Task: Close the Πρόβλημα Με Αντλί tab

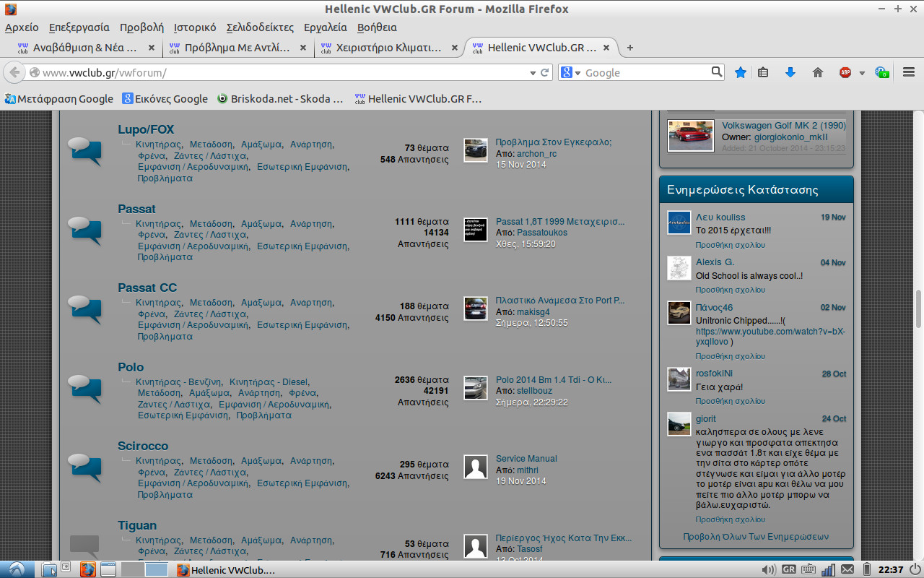Action: tap(303, 48)
